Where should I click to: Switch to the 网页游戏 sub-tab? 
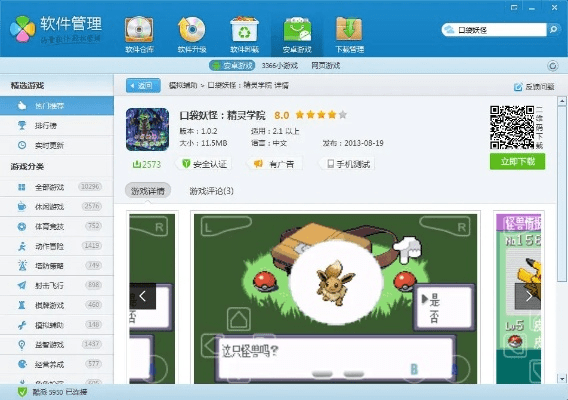coord(326,66)
